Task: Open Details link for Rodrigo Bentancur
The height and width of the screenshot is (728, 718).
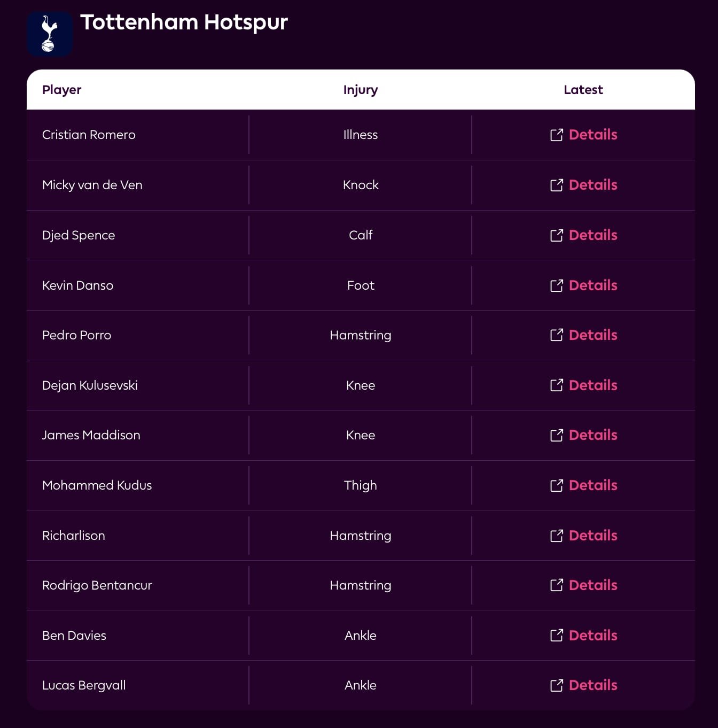Action: pyautogui.click(x=592, y=585)
